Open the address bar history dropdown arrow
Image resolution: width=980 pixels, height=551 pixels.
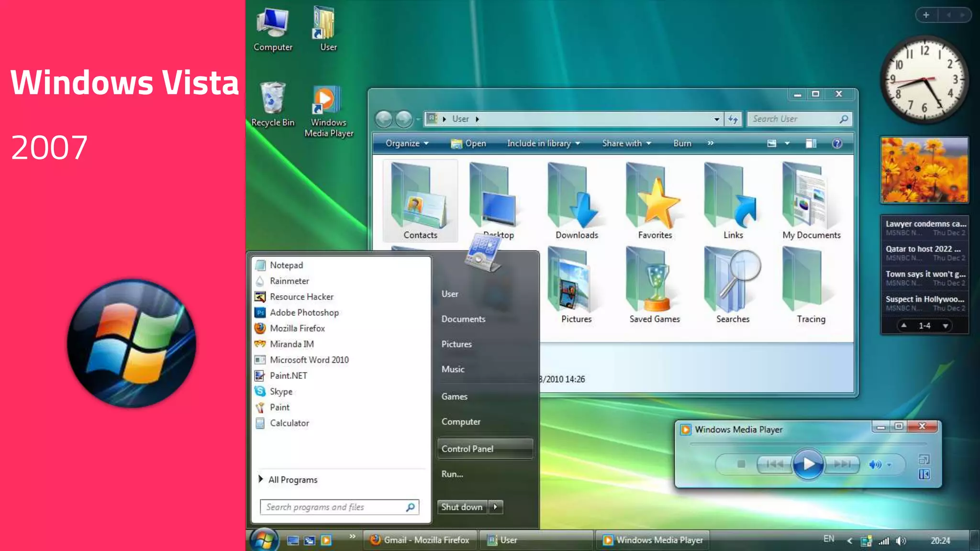point(716,119)
